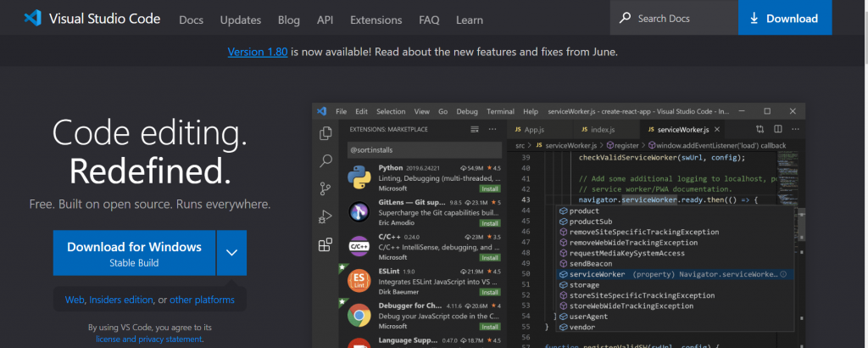This screenshot has height=348, width=868.
Task: Click the Python extension logo
Action: pyautogui.click(x=359, y=177)
